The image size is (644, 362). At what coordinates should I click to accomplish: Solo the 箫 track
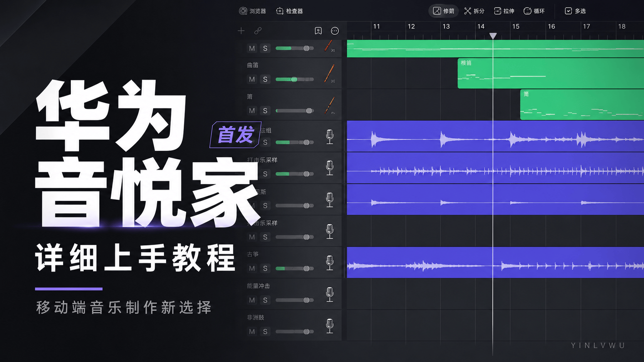(x=265, y=111)
